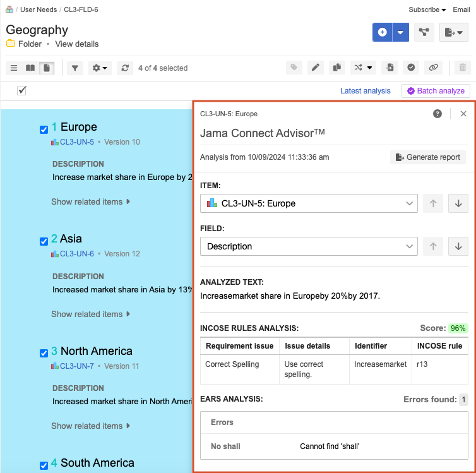This screenshot has height=473, width=476.
Task: Click the North America item title
Action: (x=96, y=351)
